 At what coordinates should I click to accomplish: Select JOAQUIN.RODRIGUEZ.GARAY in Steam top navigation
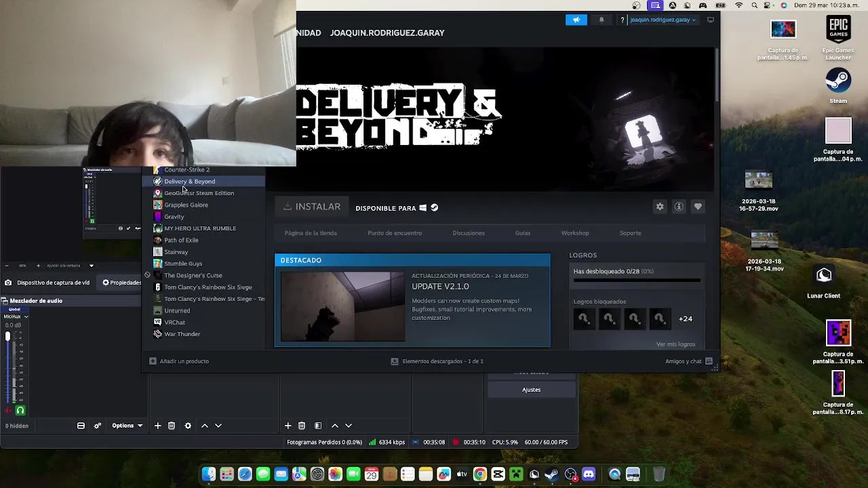(387, 33)
